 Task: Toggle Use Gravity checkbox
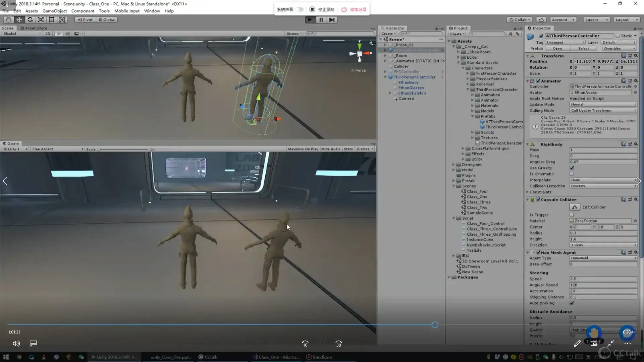(572, 168)
